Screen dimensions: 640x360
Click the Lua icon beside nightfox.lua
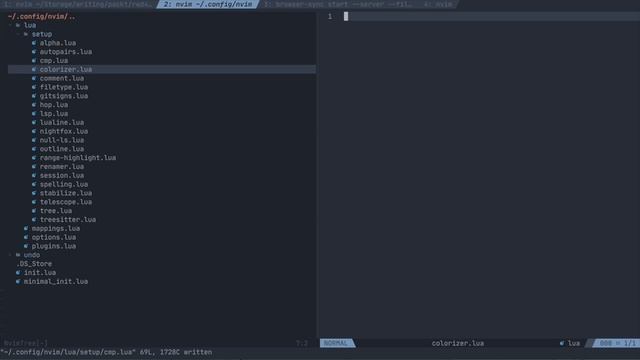(x=34, y=131)
